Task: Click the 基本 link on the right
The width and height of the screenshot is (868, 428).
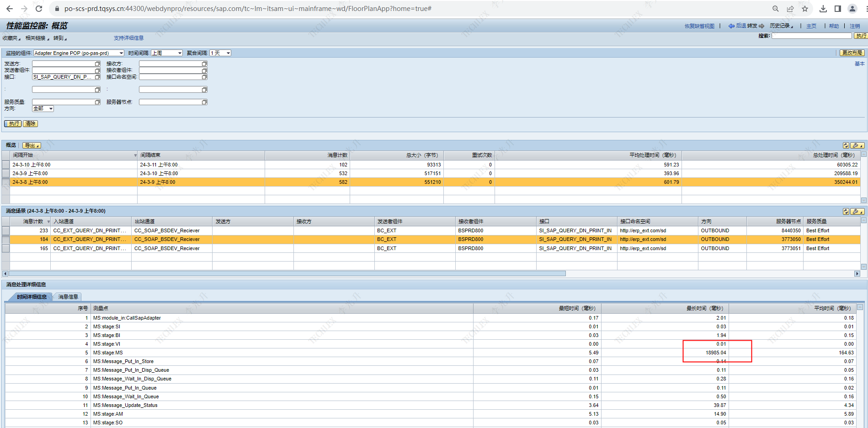Action: pos(859,64)
